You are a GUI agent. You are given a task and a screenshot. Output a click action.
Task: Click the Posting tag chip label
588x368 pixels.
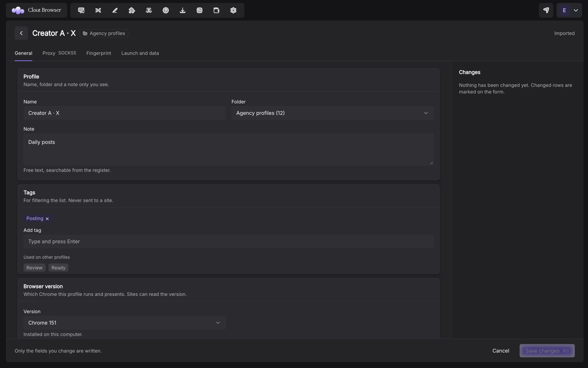click(x=35, y=218)
